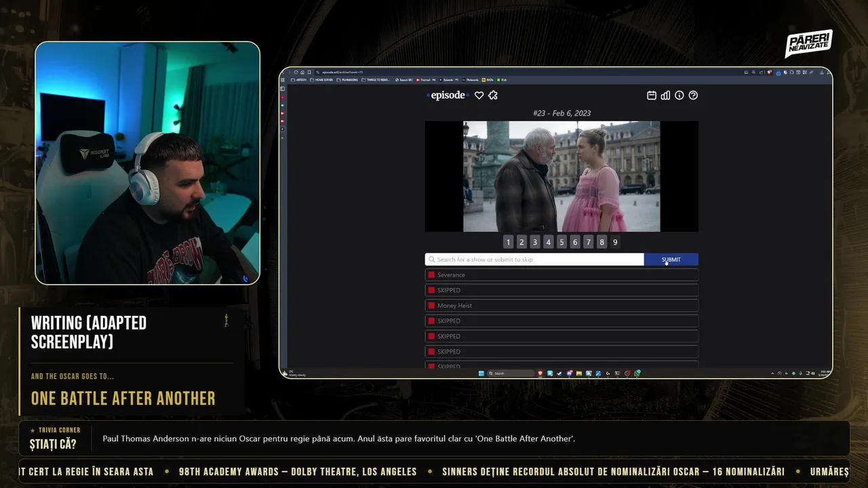
Task: Reload the page in the browser
Action: (296, 72)
